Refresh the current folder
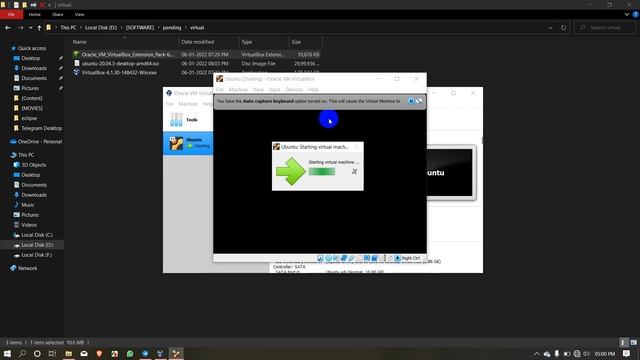640x360 pixels. tap(564, 28)
